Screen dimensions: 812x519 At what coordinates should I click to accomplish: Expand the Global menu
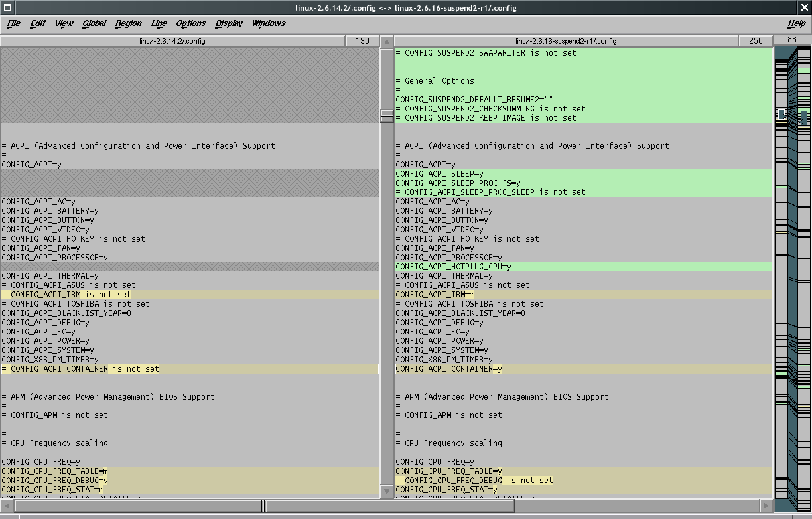click(94, 23)
